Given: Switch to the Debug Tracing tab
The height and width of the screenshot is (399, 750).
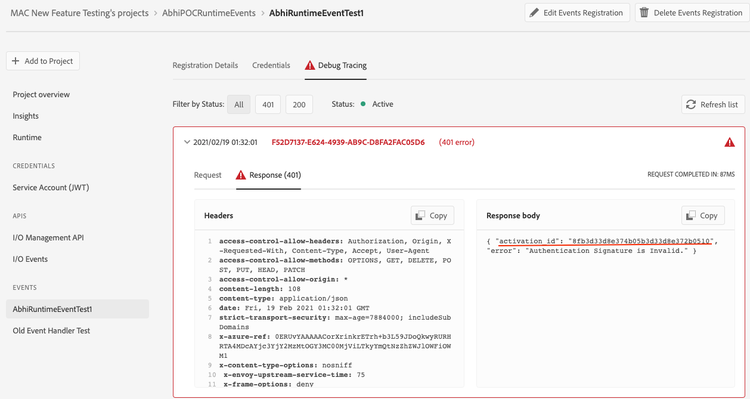Looking at the screenshot, I should 336,65.
